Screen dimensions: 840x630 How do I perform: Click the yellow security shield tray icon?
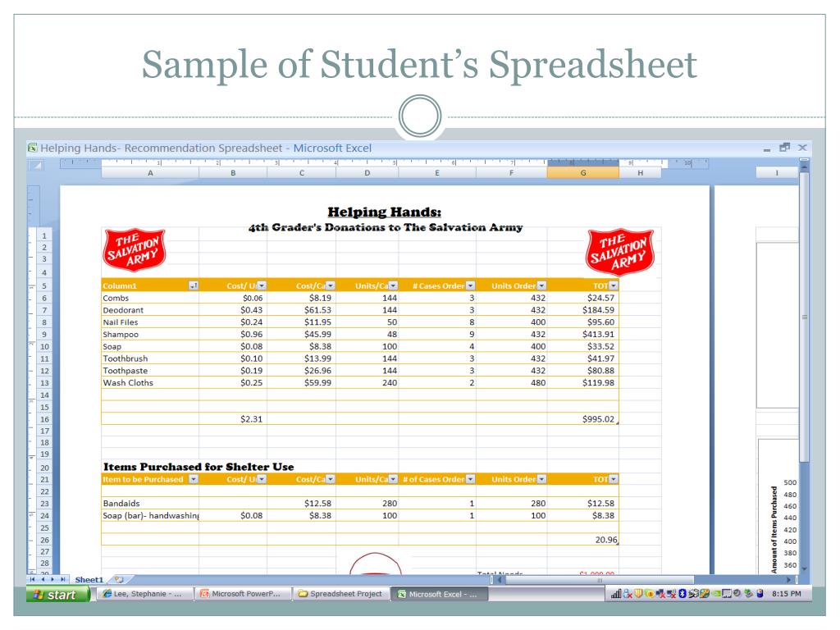[638, 594]
